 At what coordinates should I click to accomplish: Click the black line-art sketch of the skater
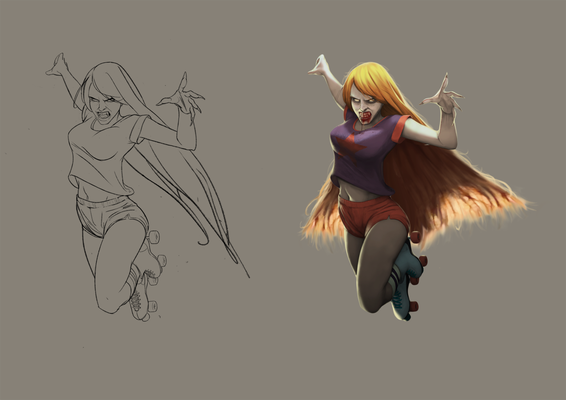[147, 187]
